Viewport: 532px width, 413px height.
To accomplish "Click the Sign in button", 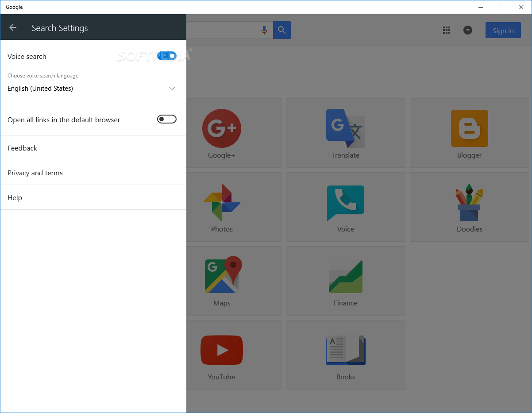I will pyautogui.click(x=503, y=30).
